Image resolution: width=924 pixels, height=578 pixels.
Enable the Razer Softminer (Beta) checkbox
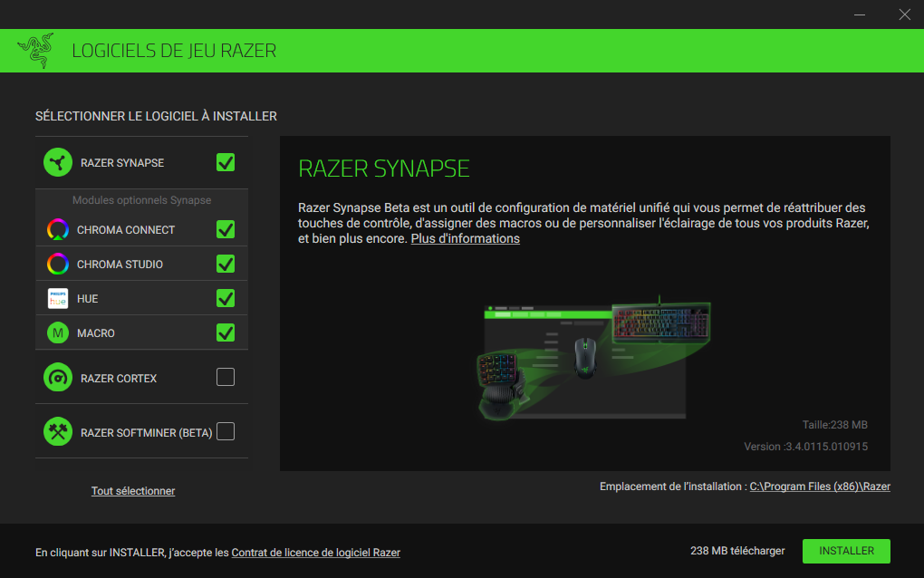226,431
